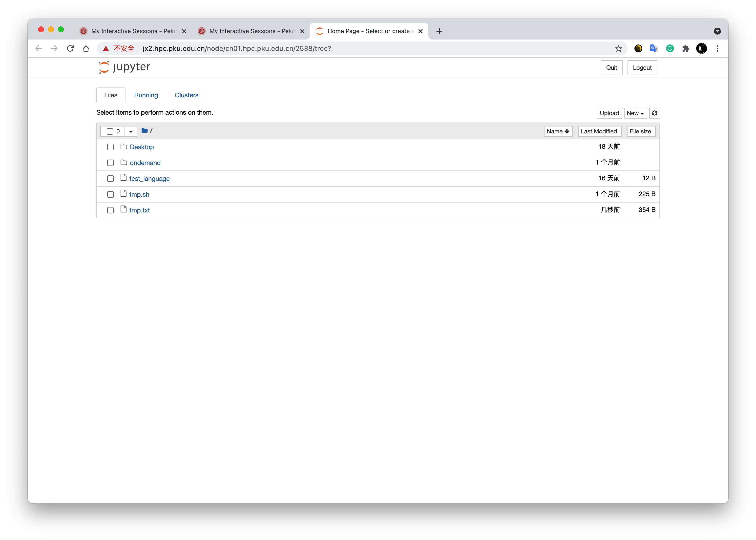Open the Grammarly extension
This screenshot has height=540, width=756.
(670, 49)
